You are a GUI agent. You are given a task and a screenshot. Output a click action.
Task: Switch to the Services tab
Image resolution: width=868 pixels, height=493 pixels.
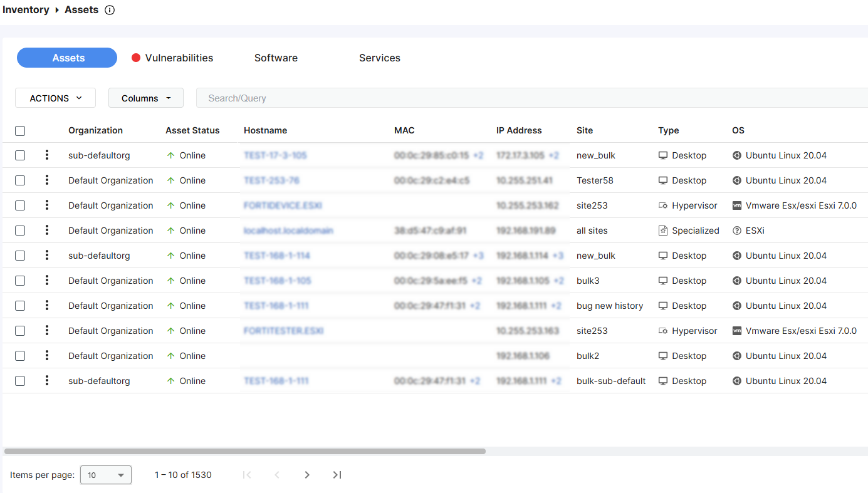[379, 58]
